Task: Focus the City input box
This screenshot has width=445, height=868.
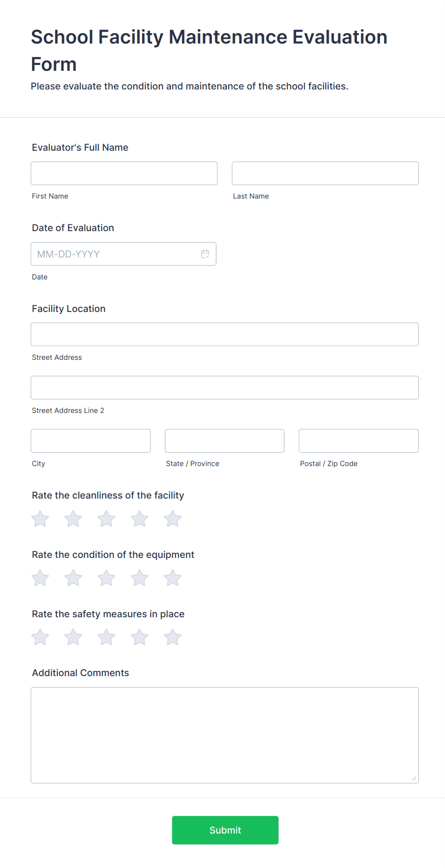Action: click(90, 441)
